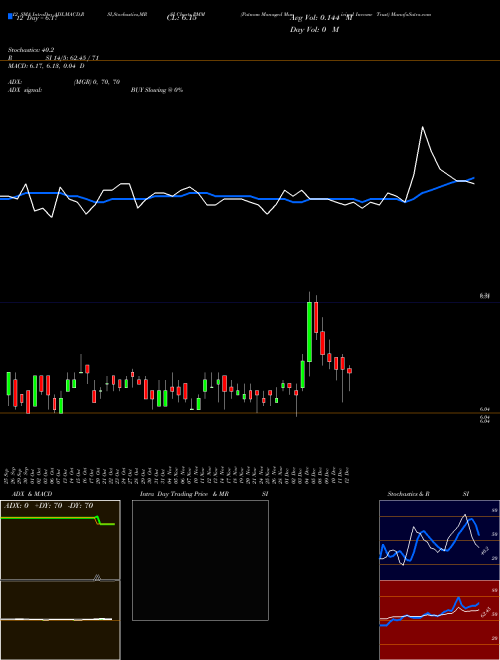This screenshot has height=660, width=500.
Task: Select the 'Day Vol: 0 M' text
Action: click(x=314, y=29)
